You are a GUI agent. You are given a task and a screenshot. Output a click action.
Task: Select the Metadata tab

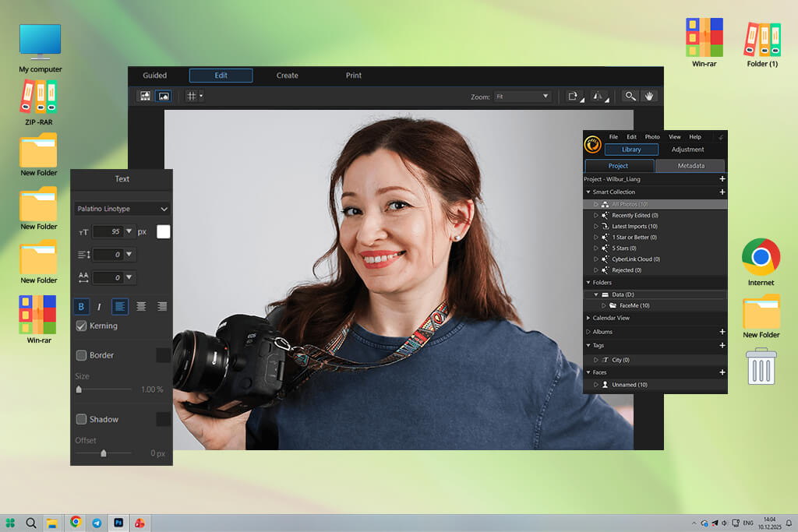tap(691, 166)
